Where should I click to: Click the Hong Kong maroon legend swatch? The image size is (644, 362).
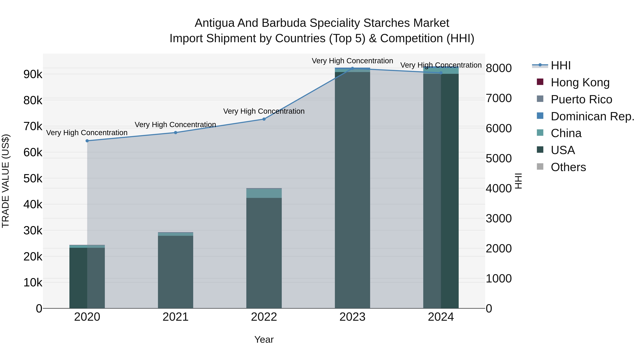540,82
